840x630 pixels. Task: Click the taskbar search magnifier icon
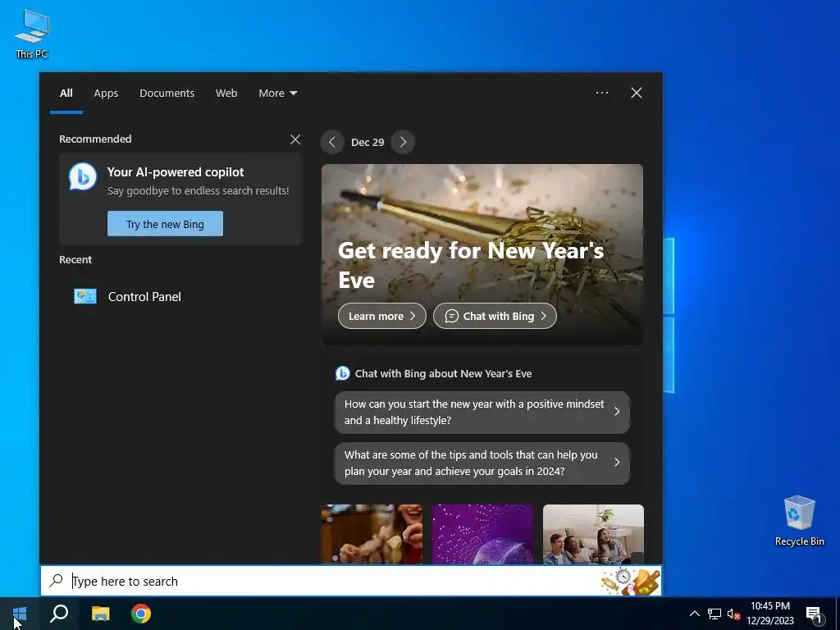[59, 614]
